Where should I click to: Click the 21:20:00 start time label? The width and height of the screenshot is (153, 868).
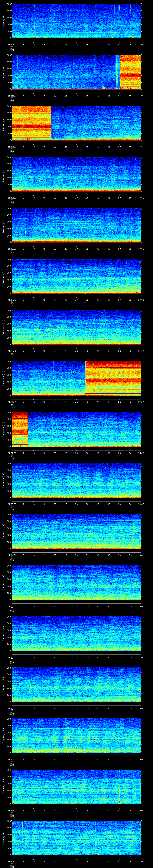(x=12, y=351)
